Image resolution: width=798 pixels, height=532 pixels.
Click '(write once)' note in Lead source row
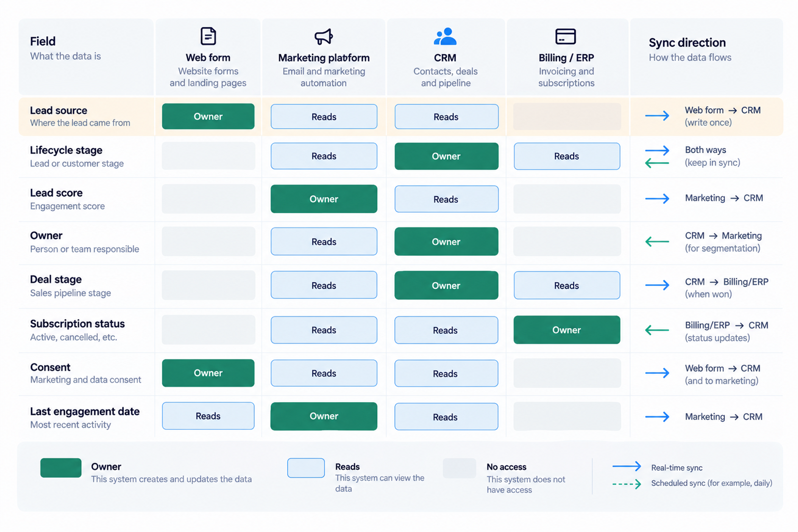pos(708,122)
